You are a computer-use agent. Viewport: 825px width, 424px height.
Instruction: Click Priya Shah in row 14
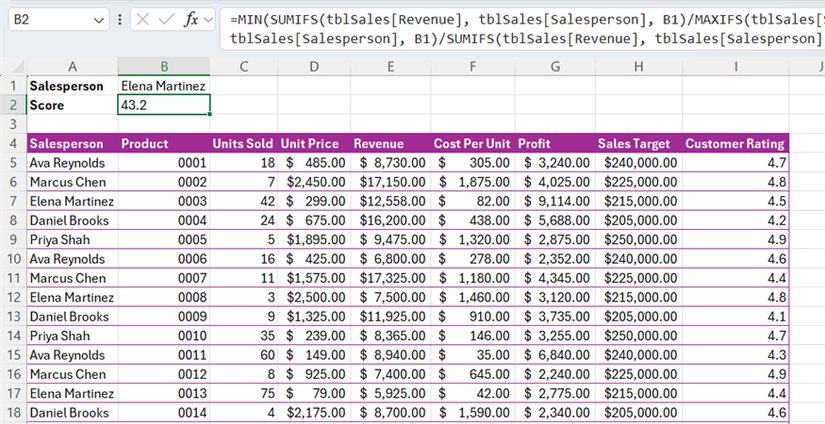tap(59, 336)
